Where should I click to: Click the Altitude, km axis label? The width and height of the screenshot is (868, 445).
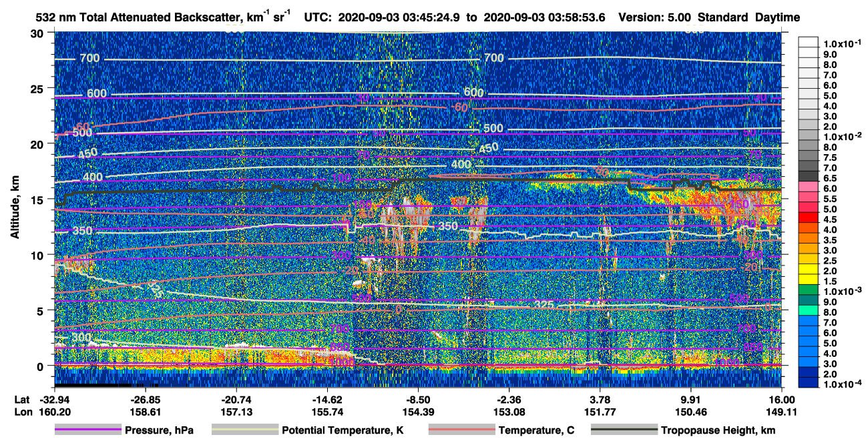15,207
